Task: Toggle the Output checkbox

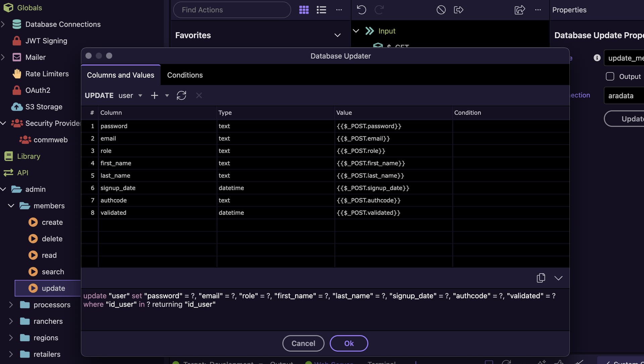Action: (x=610, y=77)
